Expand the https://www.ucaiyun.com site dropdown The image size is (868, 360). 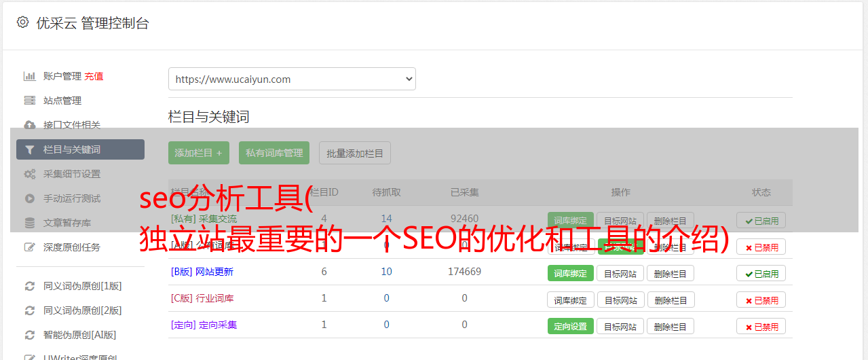click(x=292, y=79)
